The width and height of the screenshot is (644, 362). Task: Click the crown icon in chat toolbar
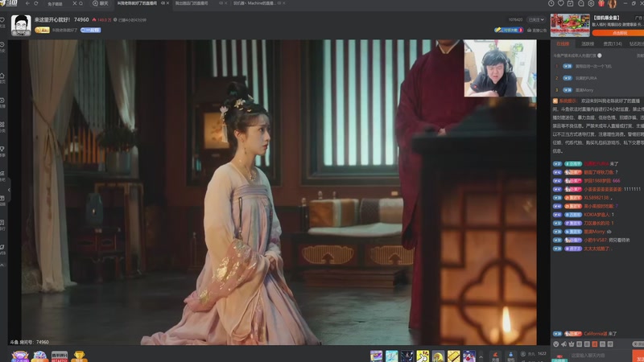572,344
